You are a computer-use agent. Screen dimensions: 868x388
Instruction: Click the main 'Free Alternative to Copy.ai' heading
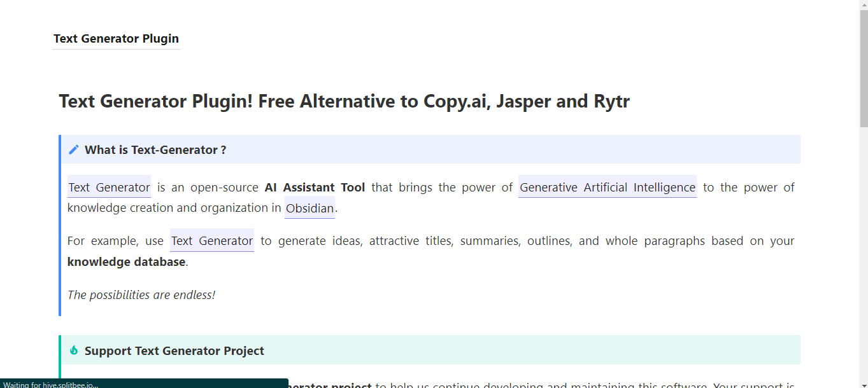(x=344, y=101)
